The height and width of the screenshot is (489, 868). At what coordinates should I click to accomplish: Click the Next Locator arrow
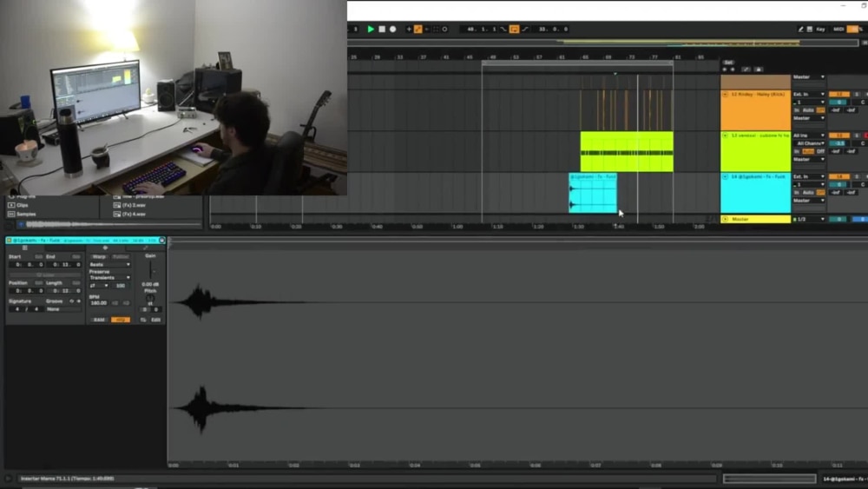[733, 69]
